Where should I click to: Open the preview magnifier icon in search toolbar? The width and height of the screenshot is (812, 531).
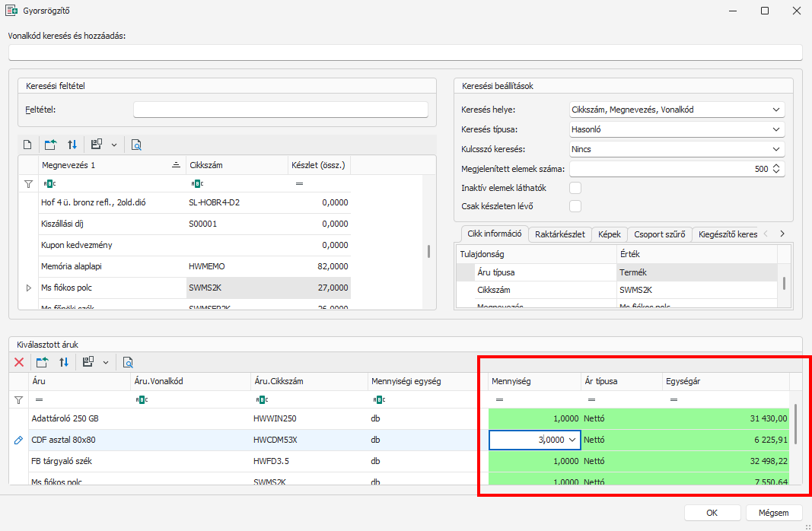(136, 145)
